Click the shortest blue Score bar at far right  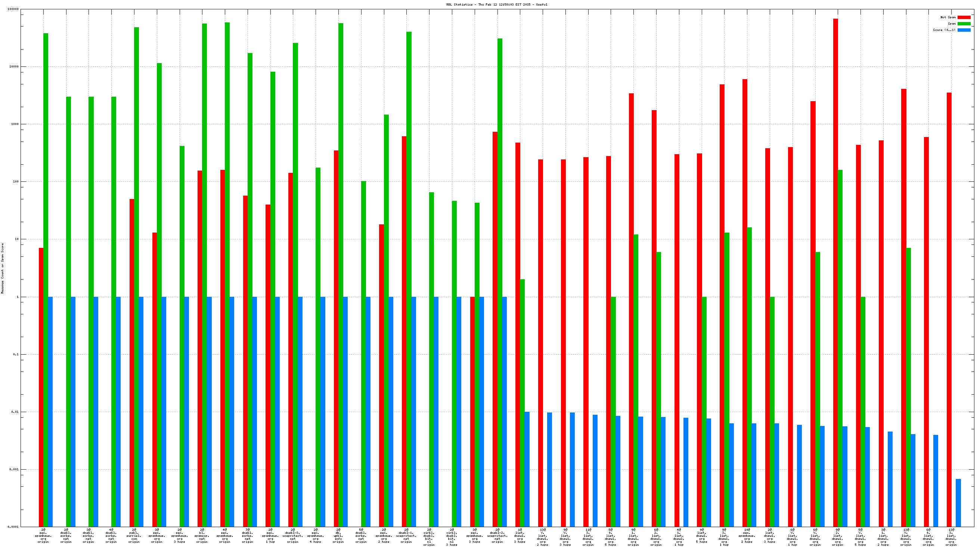click(x=958, y=503)
